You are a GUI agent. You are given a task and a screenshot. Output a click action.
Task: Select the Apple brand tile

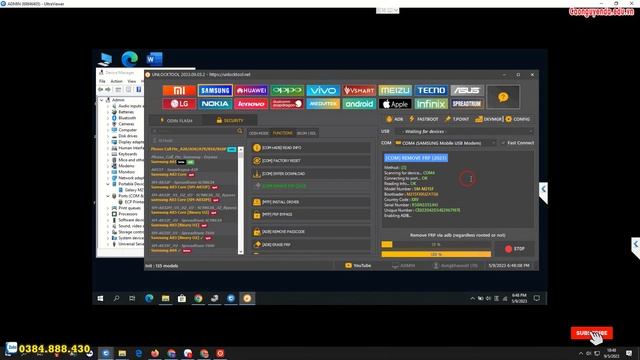[x=395, y=104]
